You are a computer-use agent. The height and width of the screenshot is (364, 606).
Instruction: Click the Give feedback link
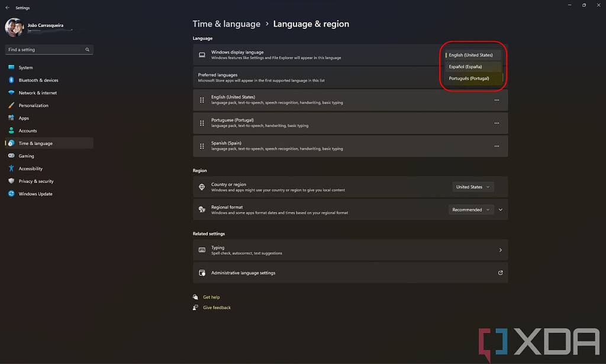pyautogui.click(x=217, y=308)
